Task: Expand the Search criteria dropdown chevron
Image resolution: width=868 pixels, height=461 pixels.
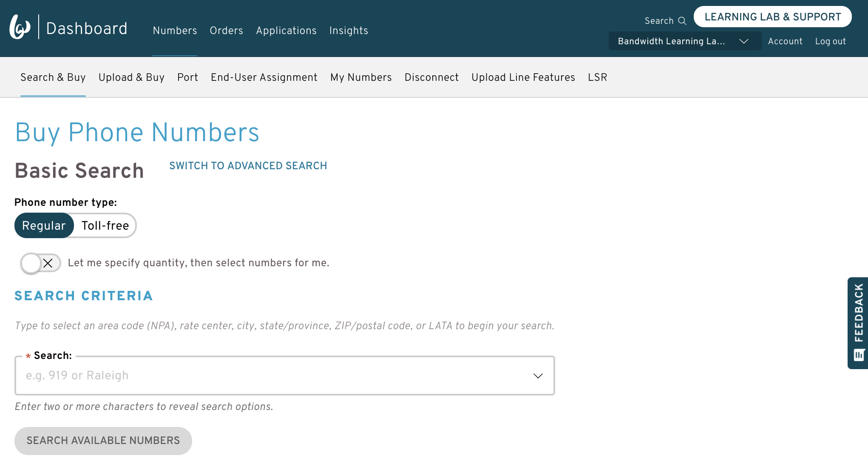Action: (x=538, y=376)
